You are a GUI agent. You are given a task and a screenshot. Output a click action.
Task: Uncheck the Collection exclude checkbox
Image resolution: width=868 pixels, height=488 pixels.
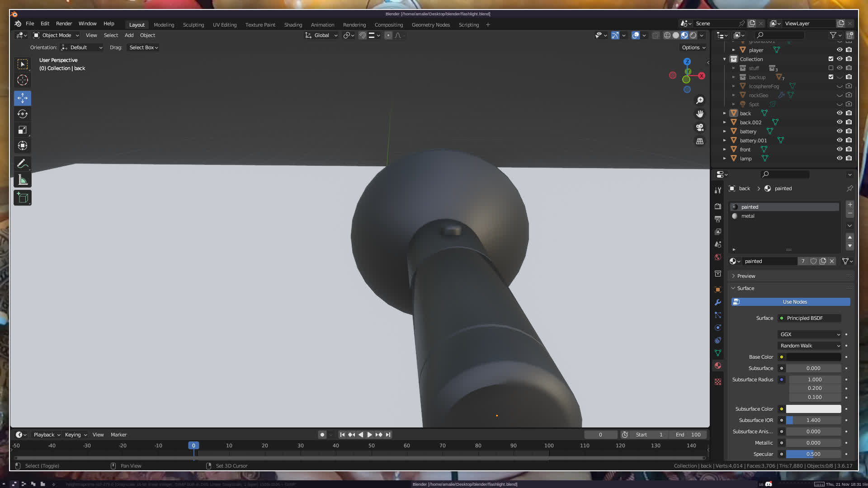tap(831, 59)
